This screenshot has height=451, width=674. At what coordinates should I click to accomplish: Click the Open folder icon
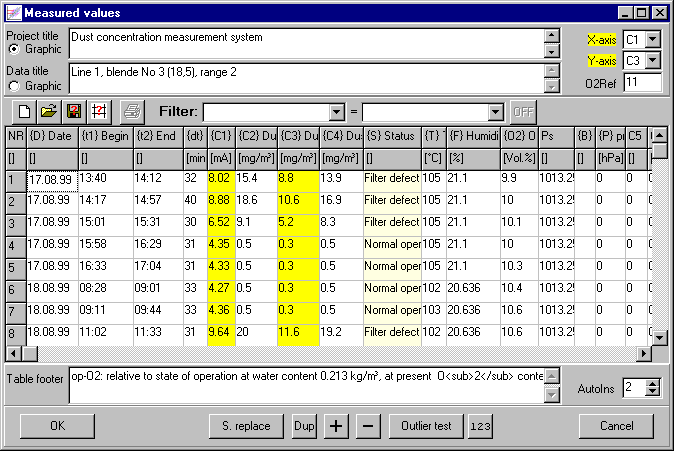click(x=48, y=112)
